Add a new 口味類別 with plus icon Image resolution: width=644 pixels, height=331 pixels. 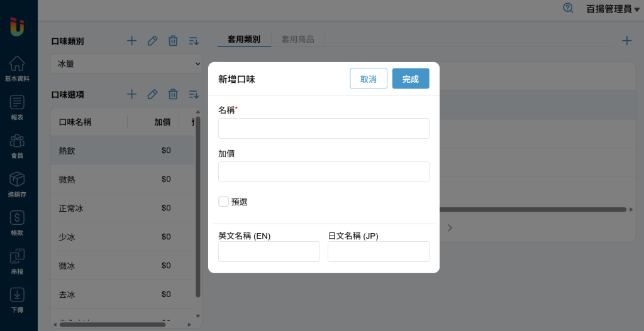(x=131, y=41)
